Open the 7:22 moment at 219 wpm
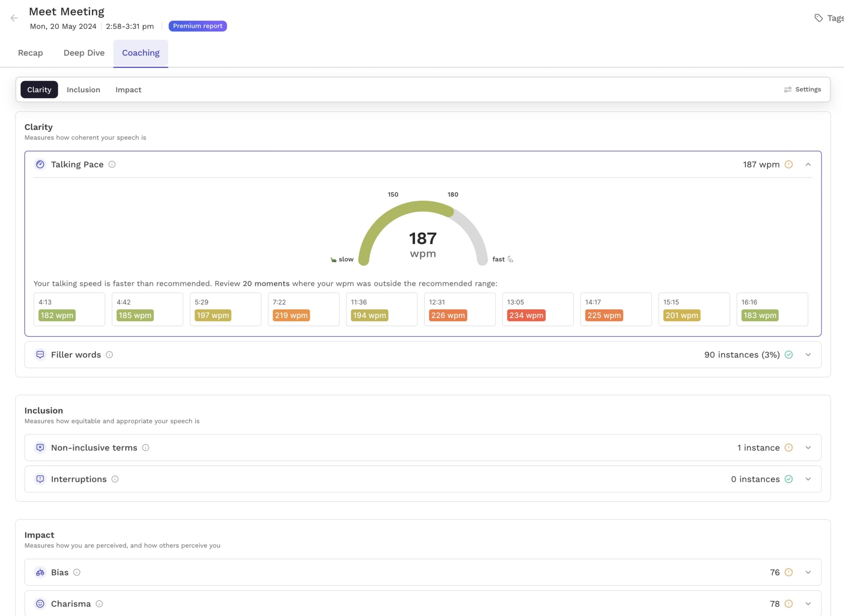This screenshot has height=616, width=844. click(x=304, y=309)
